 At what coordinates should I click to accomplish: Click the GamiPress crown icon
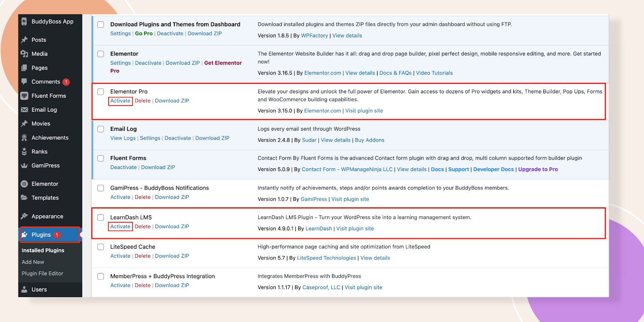(x=24, y=165)
